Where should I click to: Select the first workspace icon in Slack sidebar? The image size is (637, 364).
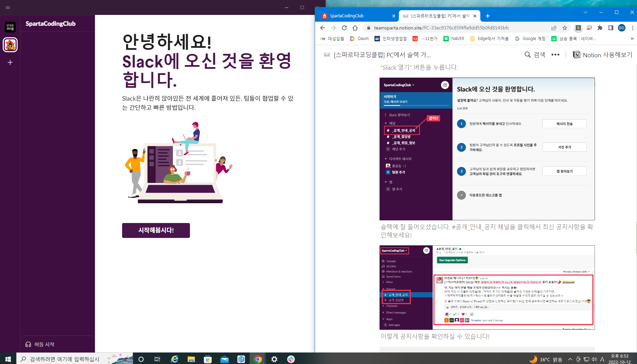tap(10, 27)
